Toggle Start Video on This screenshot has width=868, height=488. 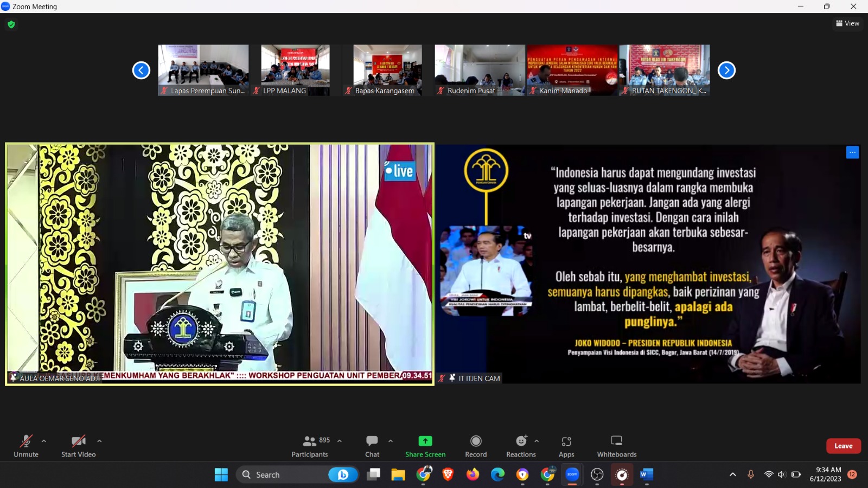tap(79, 446)
